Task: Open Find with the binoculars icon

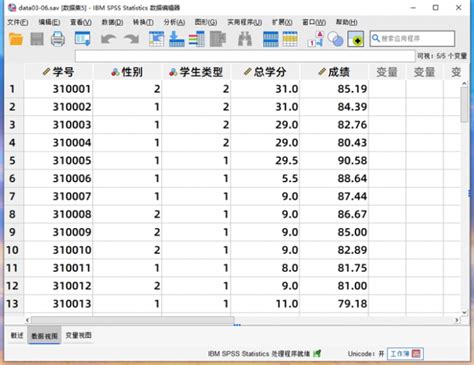Action: (245, 39)
